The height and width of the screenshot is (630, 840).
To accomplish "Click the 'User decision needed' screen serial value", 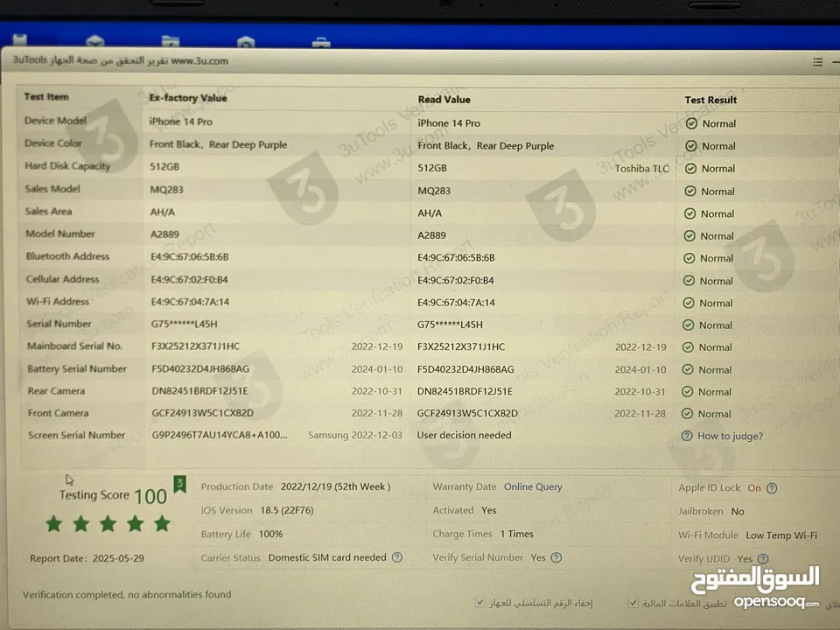I will pos(464,435).
